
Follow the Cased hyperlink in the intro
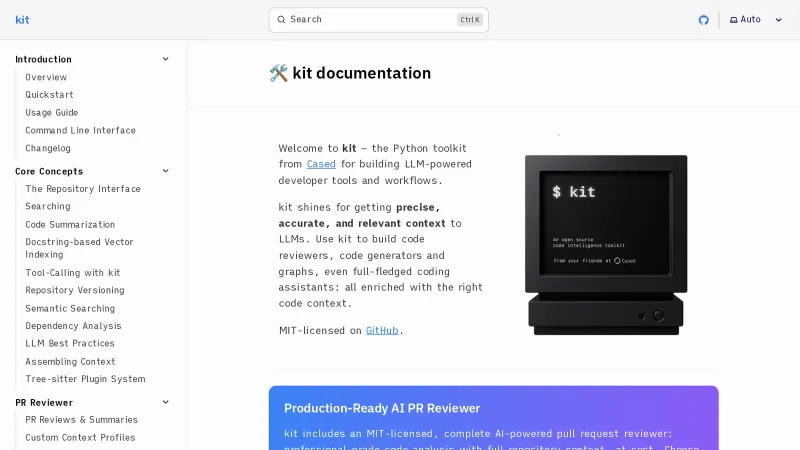point(321,164)
